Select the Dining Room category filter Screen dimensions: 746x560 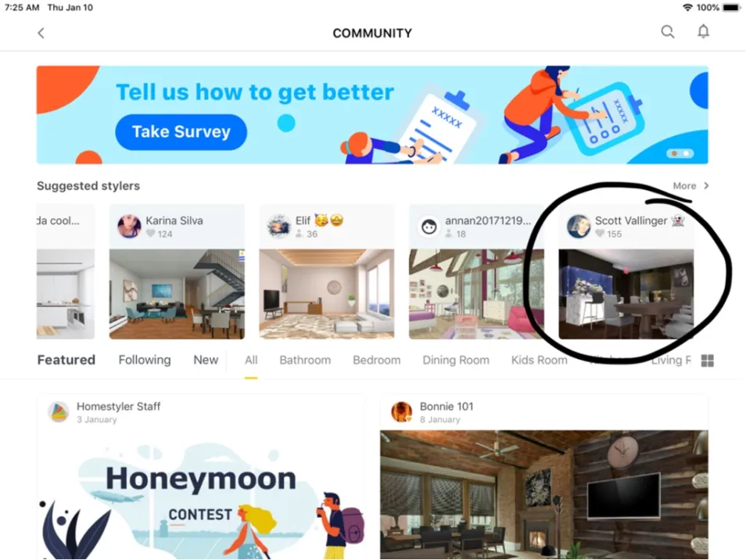456,361
